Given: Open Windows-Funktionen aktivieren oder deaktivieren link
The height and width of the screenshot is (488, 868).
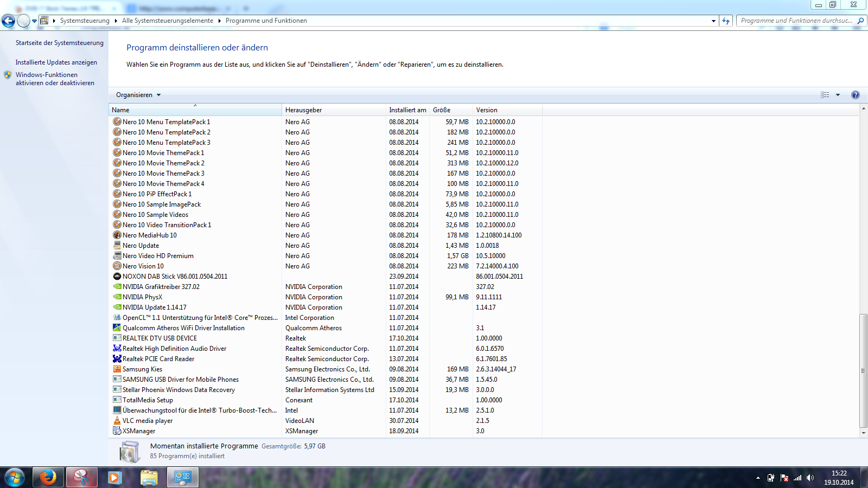Looking at the screenshot, I should click(x=55, y=79).
